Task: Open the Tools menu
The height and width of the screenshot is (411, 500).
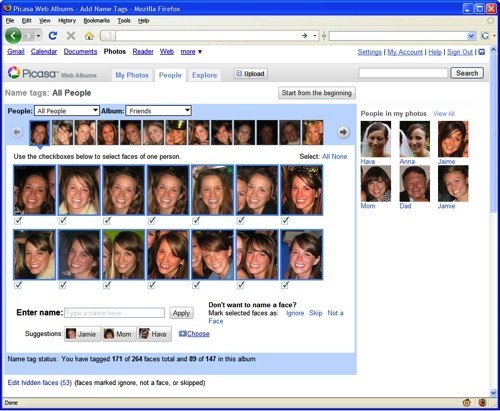Action: pos(124,21)
